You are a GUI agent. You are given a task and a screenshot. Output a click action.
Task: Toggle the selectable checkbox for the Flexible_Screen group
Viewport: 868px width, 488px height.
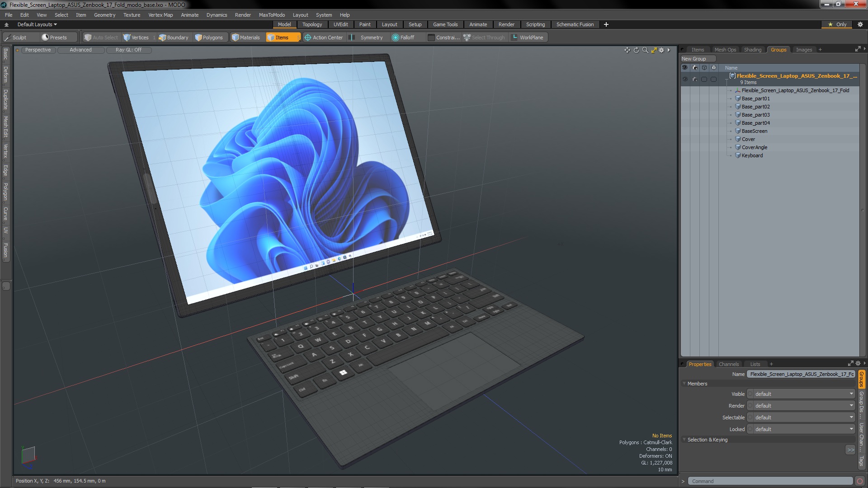704,79
